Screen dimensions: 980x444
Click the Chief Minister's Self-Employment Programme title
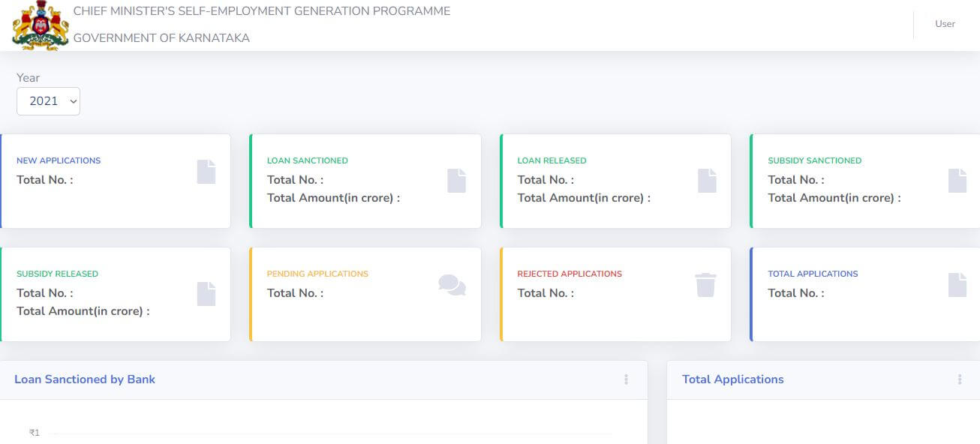coord(261,11)
